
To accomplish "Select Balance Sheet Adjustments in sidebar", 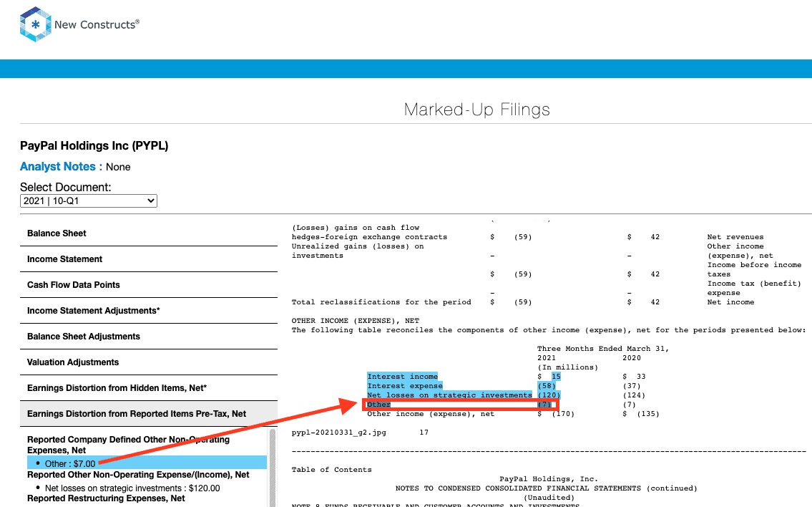I will click(x=149, y=337).
